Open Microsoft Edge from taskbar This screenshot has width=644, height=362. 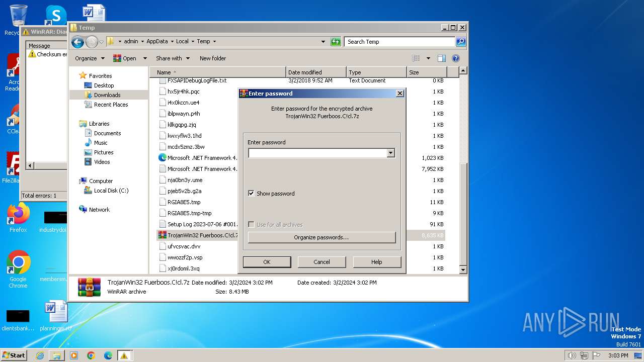click(108, 355)
